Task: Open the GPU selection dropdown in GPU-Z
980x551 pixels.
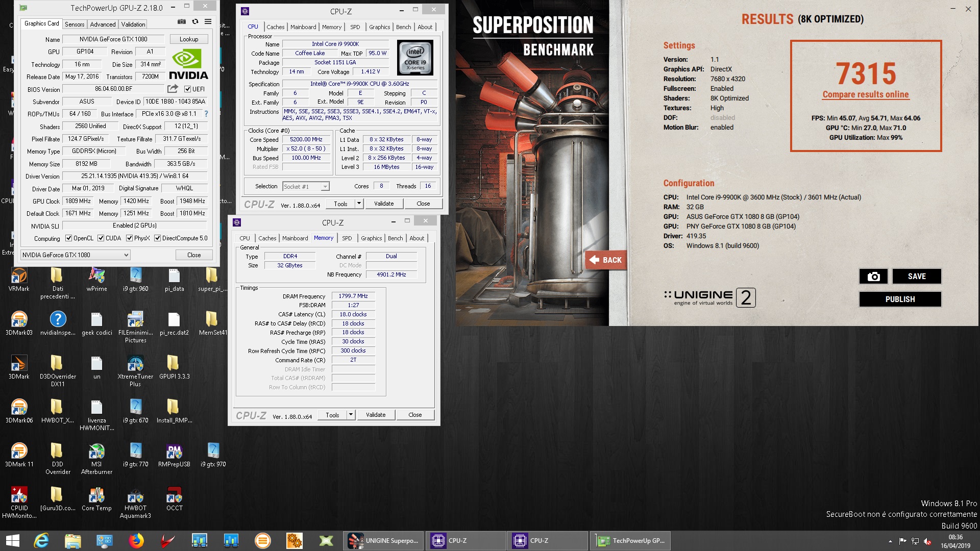Action: pyautogui.click(x=76, y=255)
